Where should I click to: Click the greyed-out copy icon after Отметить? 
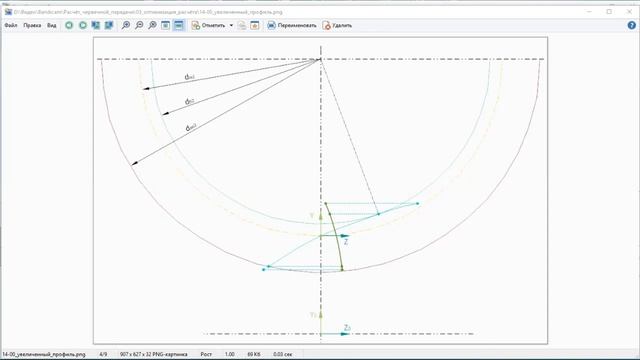click(x=242, y=25)
